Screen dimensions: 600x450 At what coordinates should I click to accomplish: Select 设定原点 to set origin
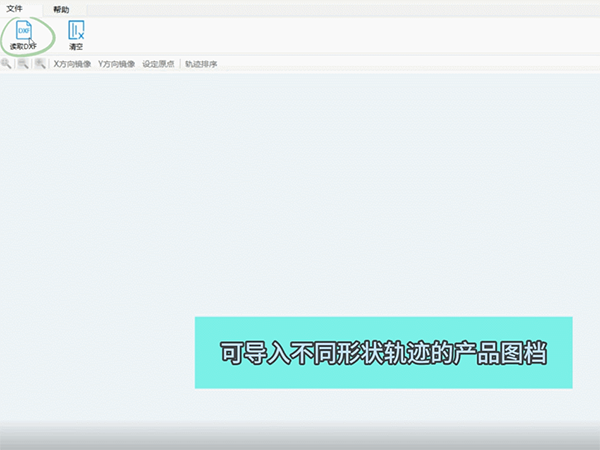(x=158, y=64)
